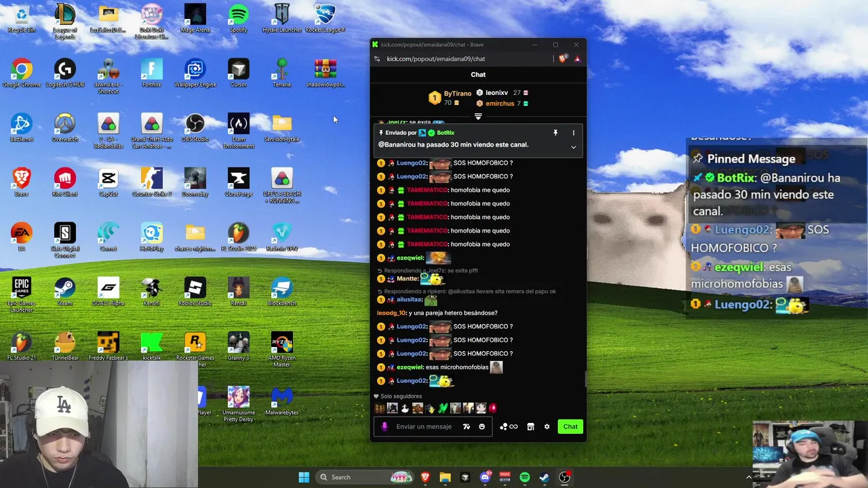Viewport: 868px width, 488px height.
Task: Open the Recycle Bin on the desktop
Action: point(22,18)
